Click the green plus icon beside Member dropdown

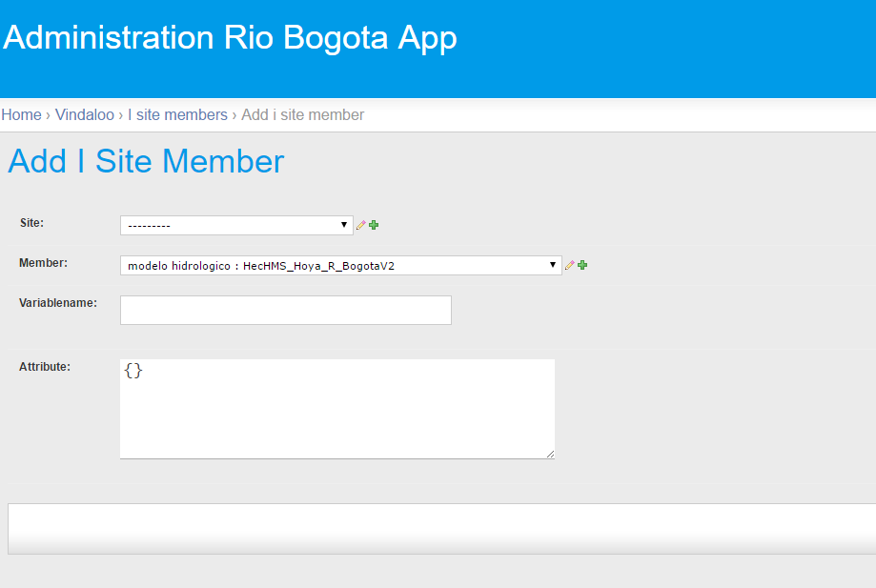tap(582, 265)
